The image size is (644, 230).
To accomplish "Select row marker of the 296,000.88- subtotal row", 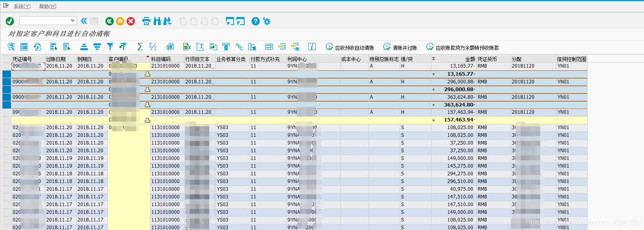I will click(x=6, y=89).
